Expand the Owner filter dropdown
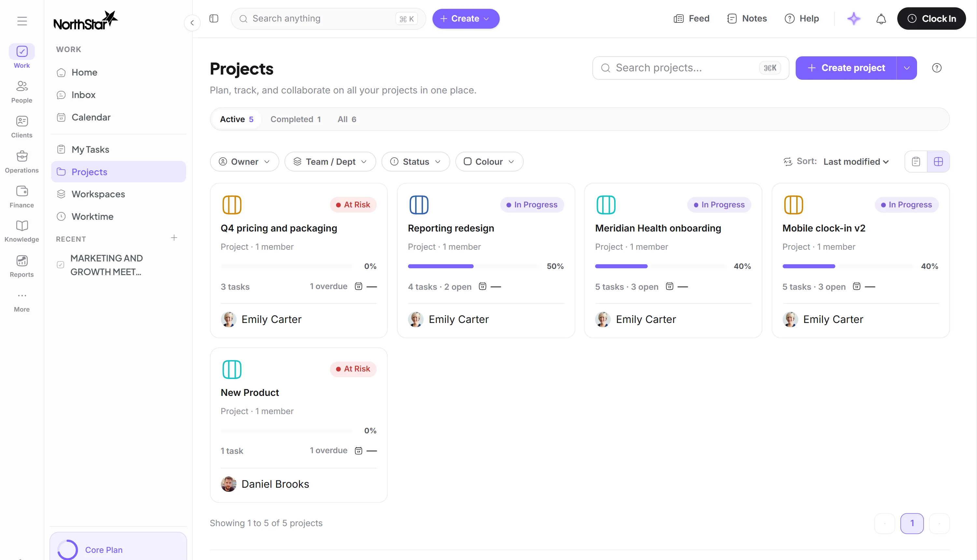This screenshot has height=560, width=977. coord(244,161)
